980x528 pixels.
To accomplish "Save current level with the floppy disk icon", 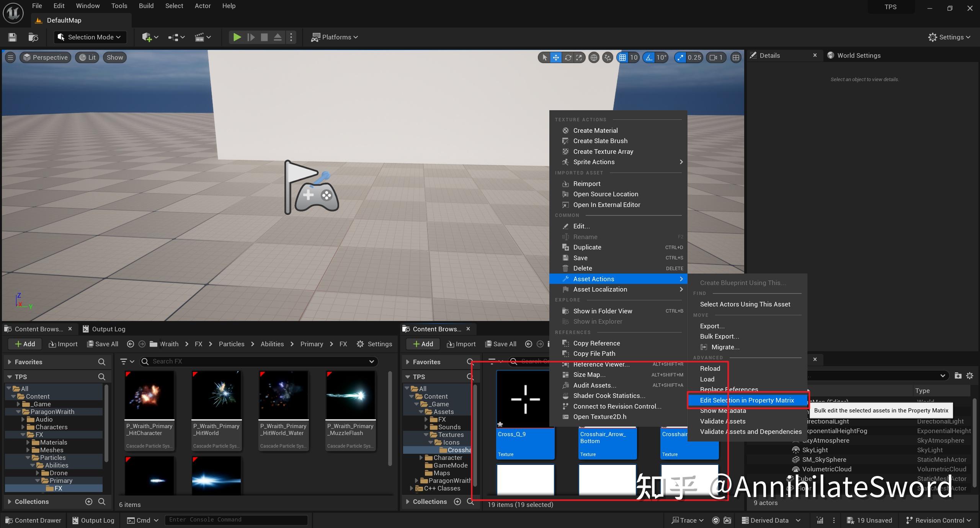I will point(12,37).
